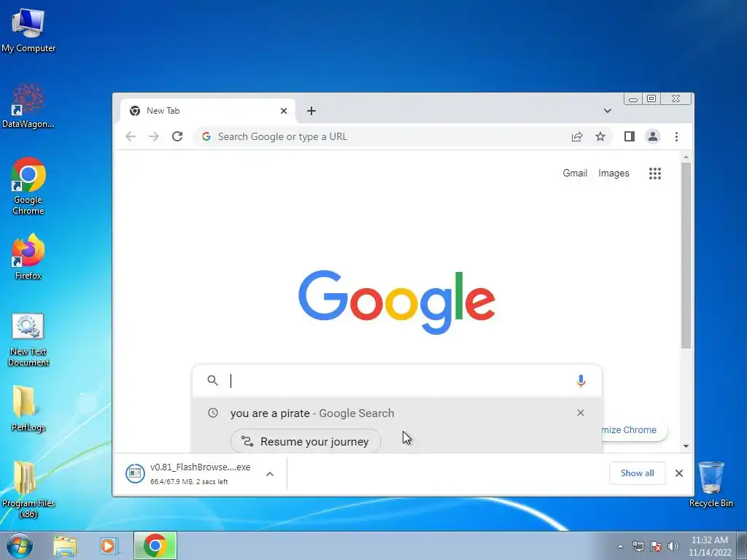Image resolution: width=747 pixels, height=560 pixels.
Task: Close the New Tab tab
Action: pos(284,111)
